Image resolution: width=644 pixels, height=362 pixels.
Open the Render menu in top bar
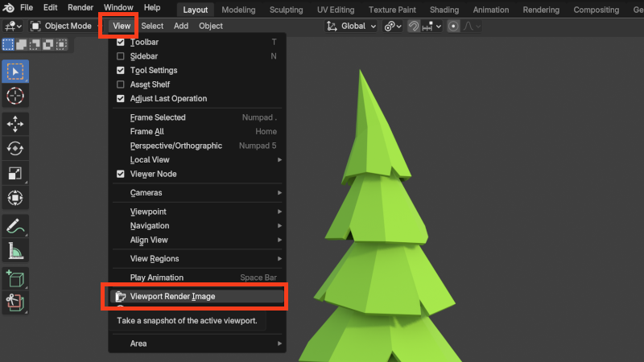coord(80,7)
